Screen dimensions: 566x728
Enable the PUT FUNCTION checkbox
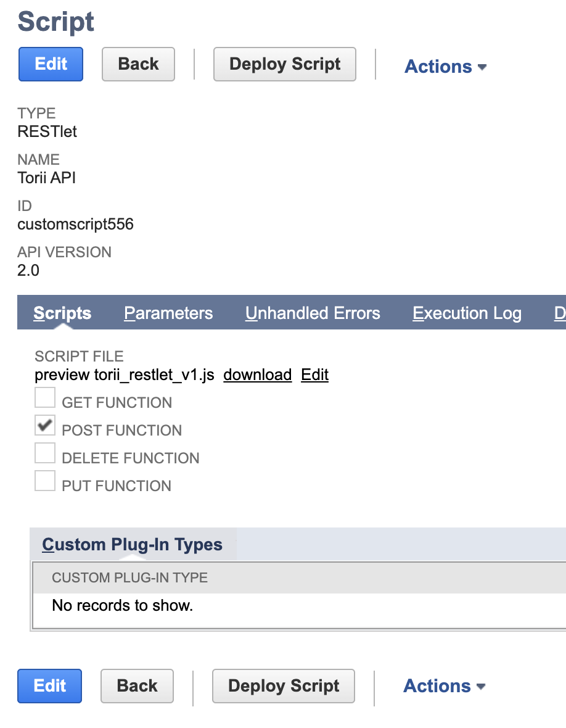pos(44,481)
